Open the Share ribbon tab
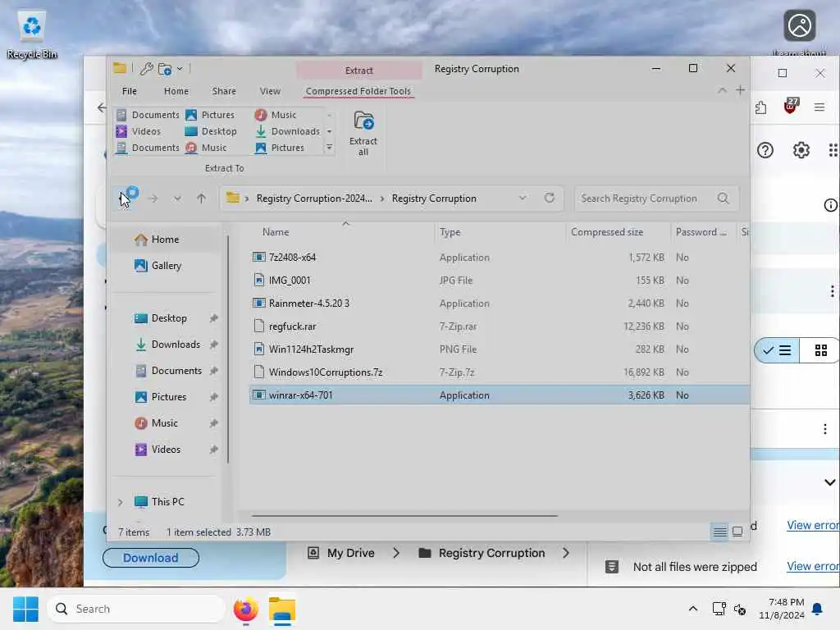840x630 pixels. [x=224, y=91]
